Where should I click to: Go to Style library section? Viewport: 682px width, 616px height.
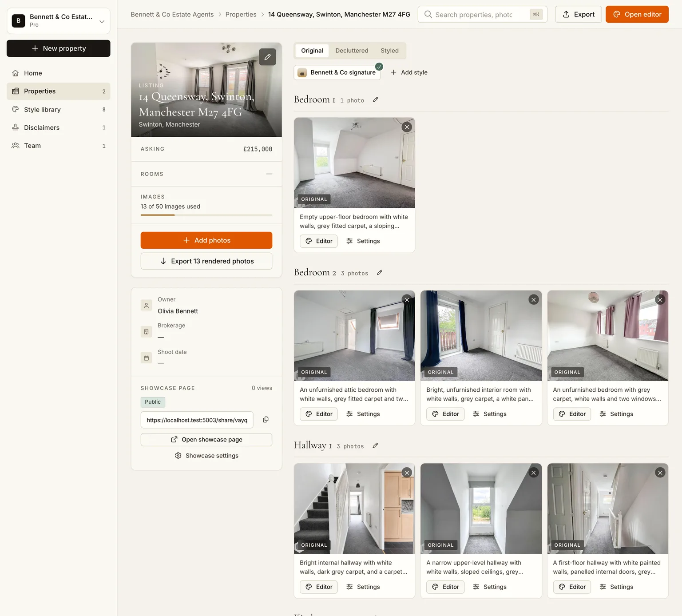point(58,109)
